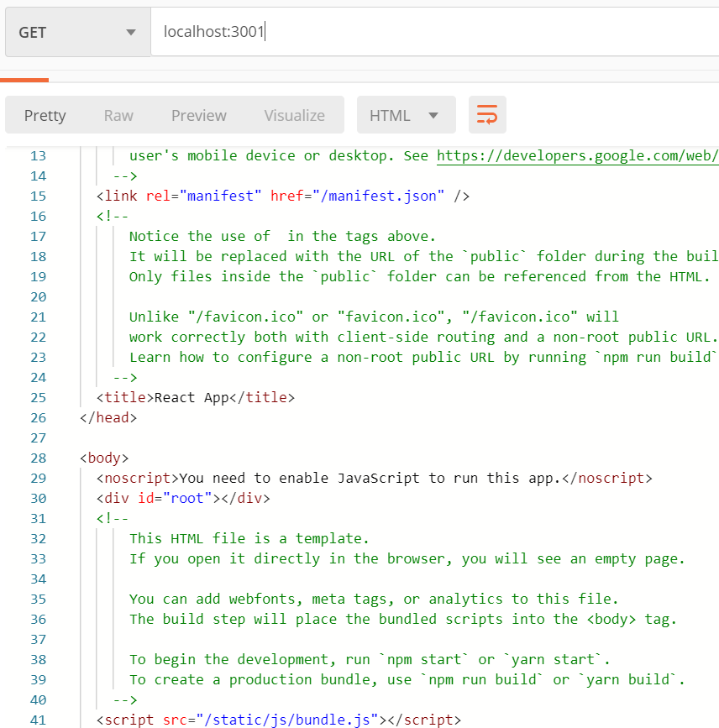
Task: Toggle the word wrap icon
Action: (x=487, y=115)
